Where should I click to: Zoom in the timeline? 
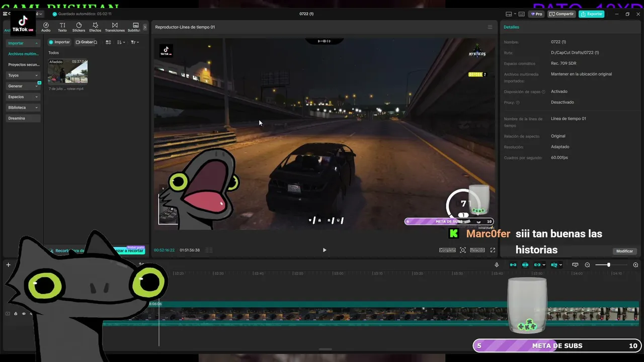pos(635,265)
